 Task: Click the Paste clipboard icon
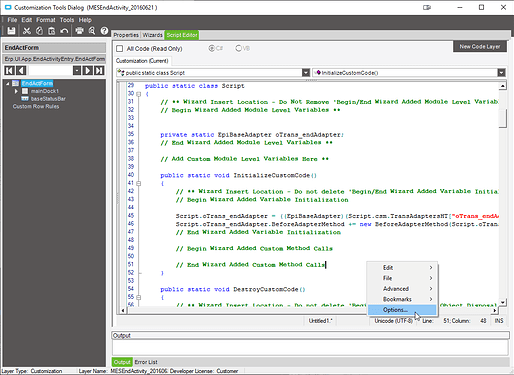tap(52, 31)
